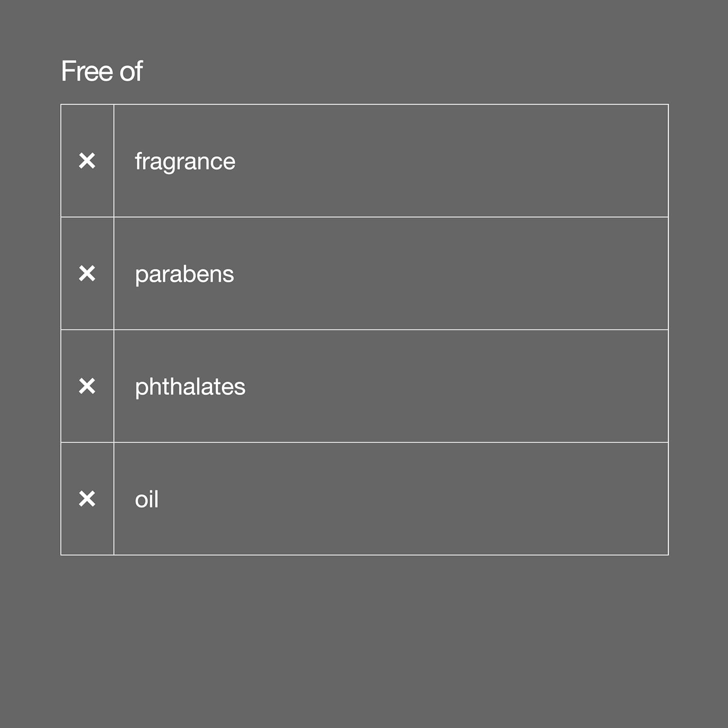The image size is (728, 728).
Task: Click the word fragrance
Action: pyautogui.click(x=185, y=162)
